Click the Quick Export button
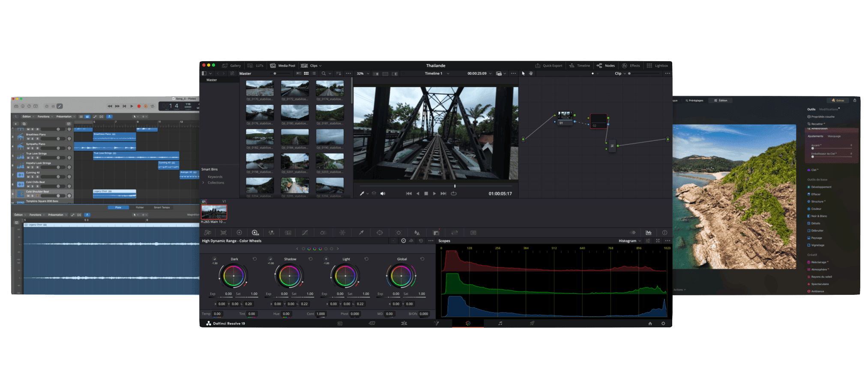The height and width of the screenshot is (392, 868). [x=548, y=65]
